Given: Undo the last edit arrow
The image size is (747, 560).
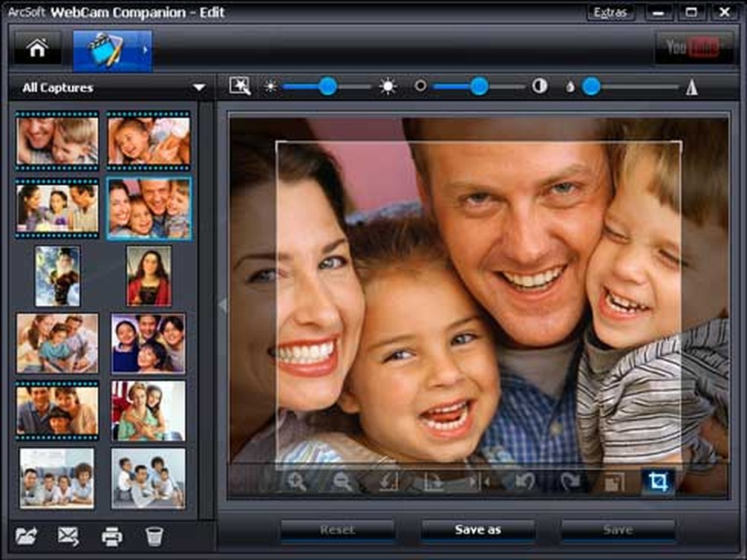Looking at the screenshot, I should pyautogui.click(x=525, y=482).
